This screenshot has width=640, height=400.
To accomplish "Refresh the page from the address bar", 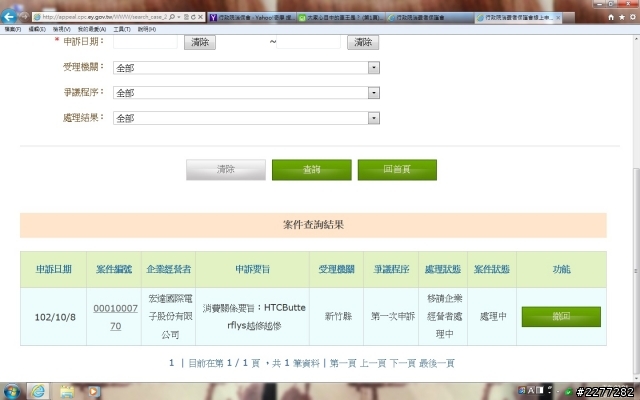I will [x=193, y=17].
